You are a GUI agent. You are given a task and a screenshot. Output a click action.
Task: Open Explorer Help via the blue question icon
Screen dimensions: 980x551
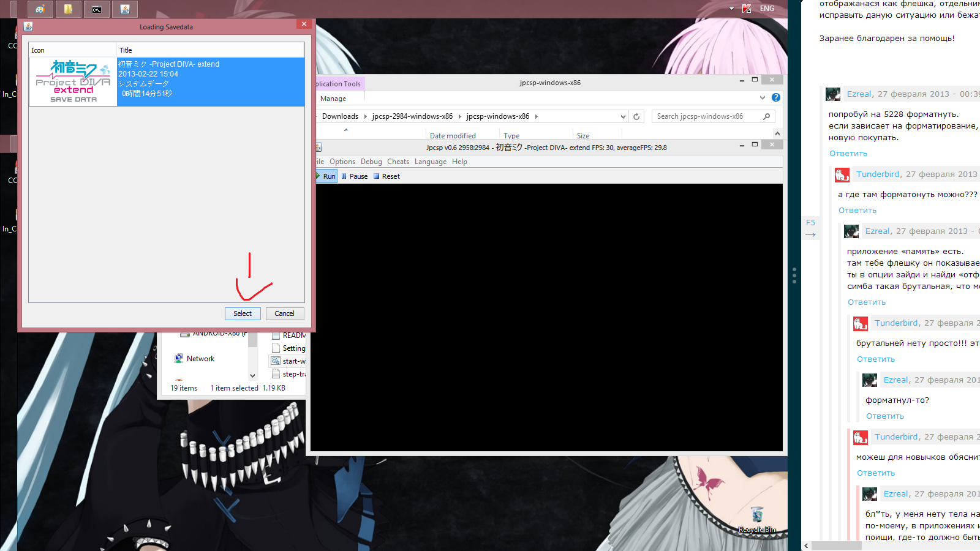pos(776,97)
